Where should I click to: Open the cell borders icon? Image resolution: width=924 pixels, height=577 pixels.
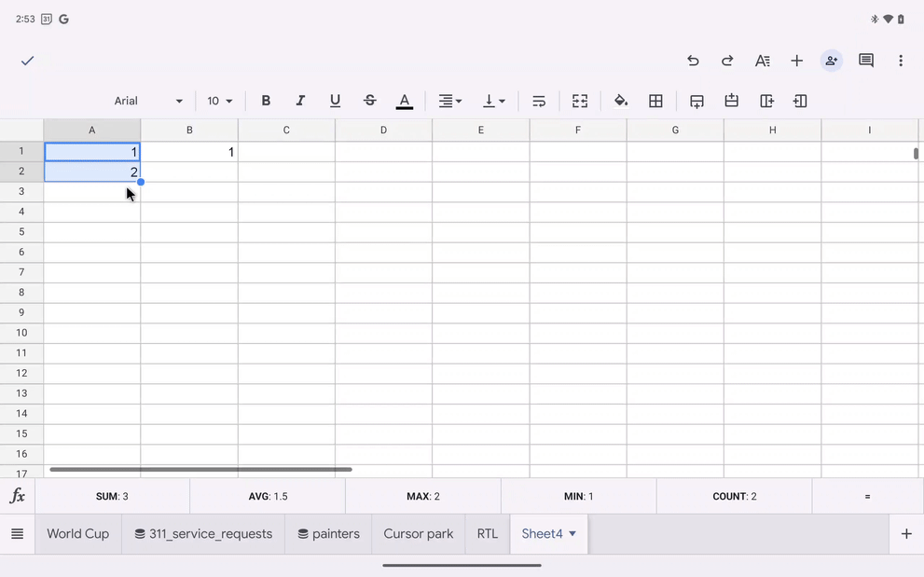point(655,101)
